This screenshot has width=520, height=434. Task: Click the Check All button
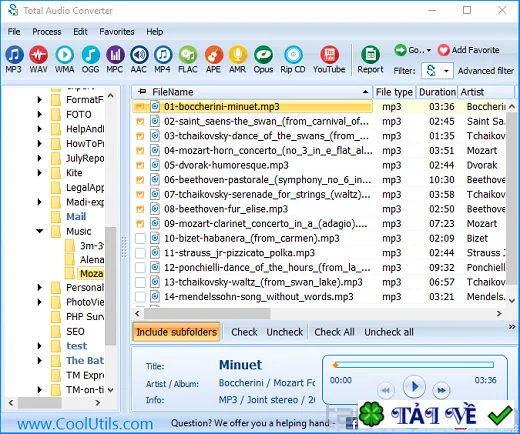coord(334,332)
